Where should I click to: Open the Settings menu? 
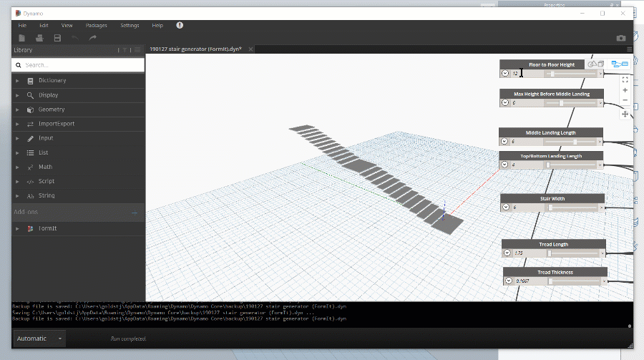click(130, 26)
